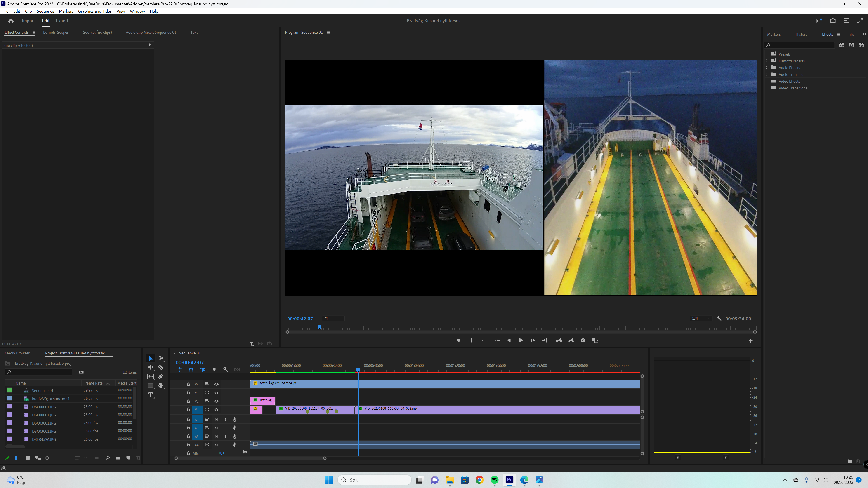
Task: Select the Hand tool
Action: (161, 386)
